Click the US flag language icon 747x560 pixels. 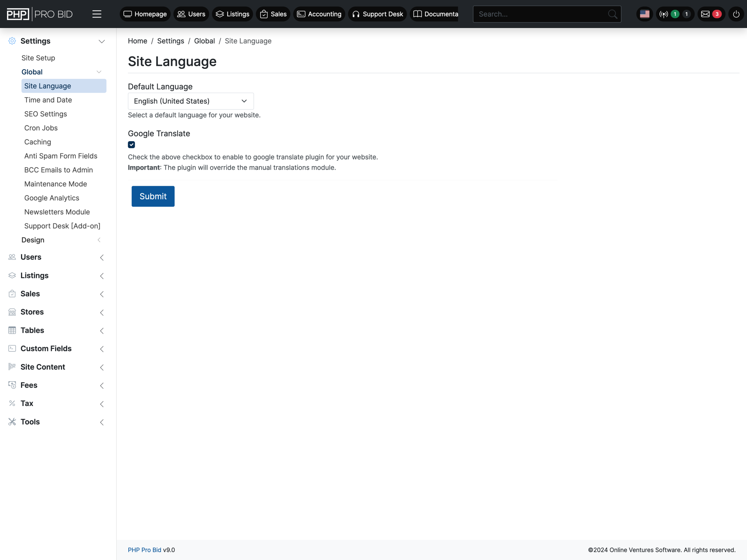click(644, 14)
